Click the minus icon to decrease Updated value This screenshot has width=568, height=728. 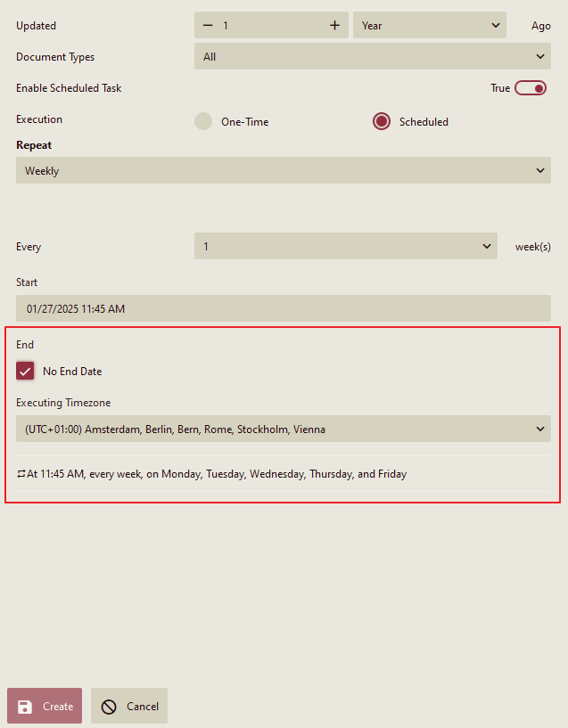coord(208,26)
